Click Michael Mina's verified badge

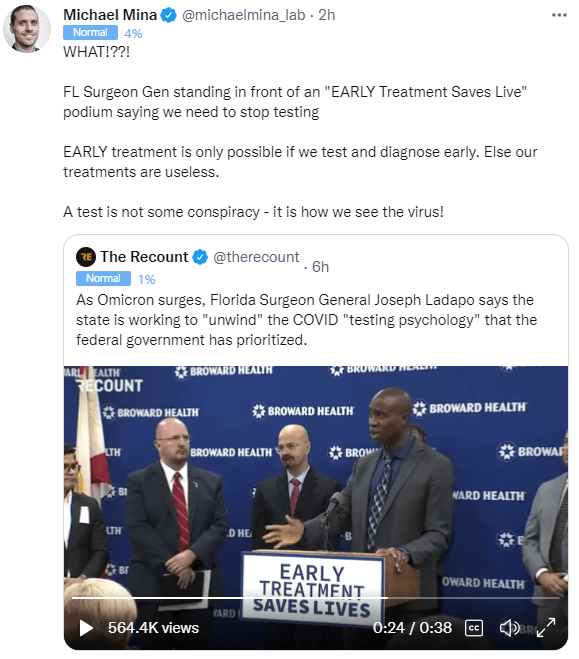click(168, 16)
